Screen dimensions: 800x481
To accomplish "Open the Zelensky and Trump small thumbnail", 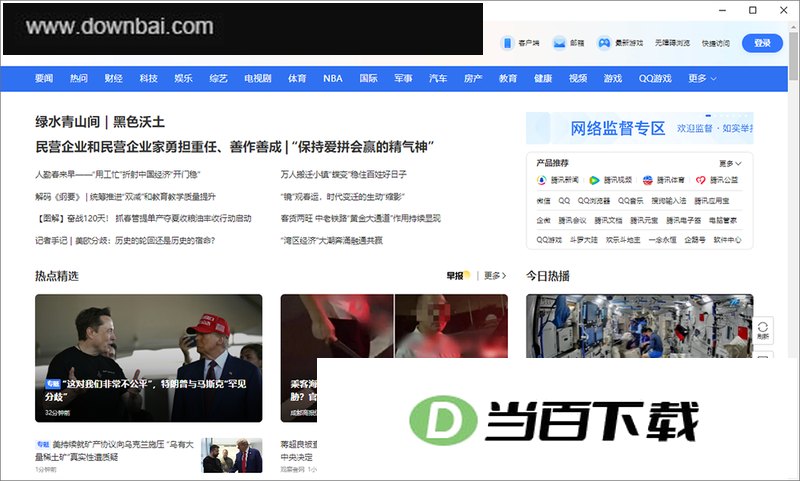I will [232, 455].
